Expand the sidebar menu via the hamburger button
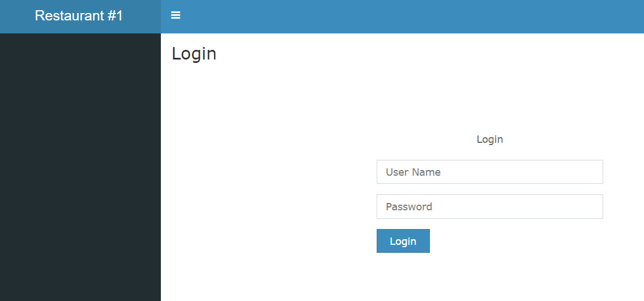The image size is (644, 301). (x=176, y=15)
